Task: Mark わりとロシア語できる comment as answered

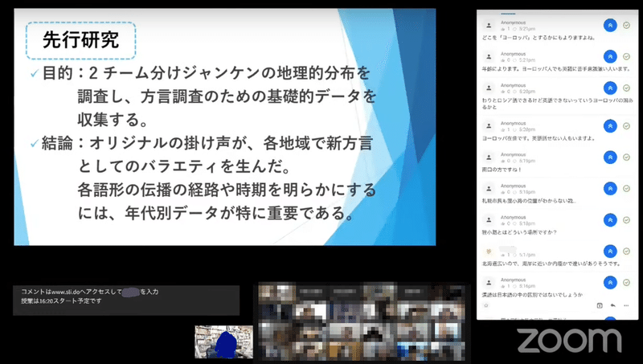Action: [626, 88]
